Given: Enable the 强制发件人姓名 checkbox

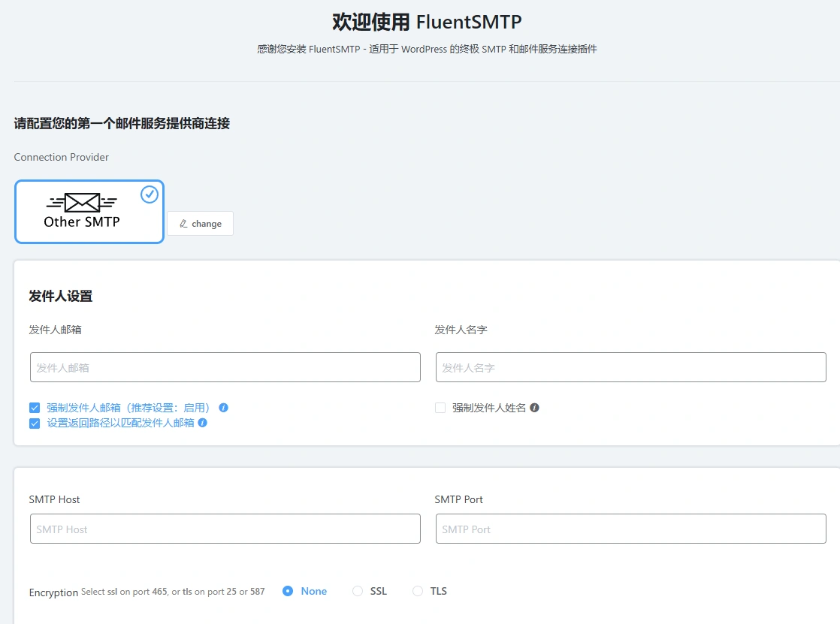Looking at the screenshot, I should coord(440,407).
